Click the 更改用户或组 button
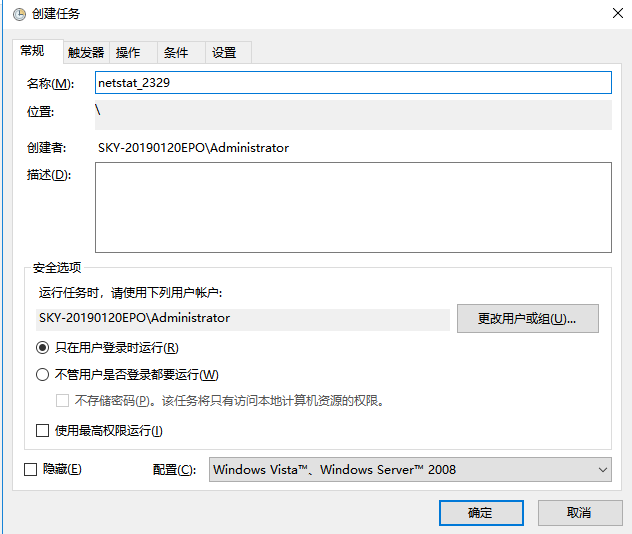Viewport: 632px width, 534px height. [x=528, y=318]
